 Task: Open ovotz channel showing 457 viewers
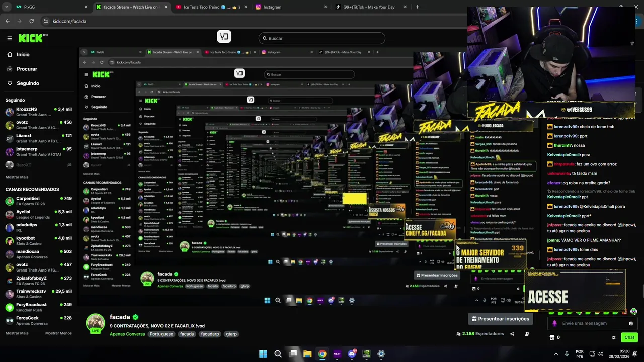click(x=38, y=267)
